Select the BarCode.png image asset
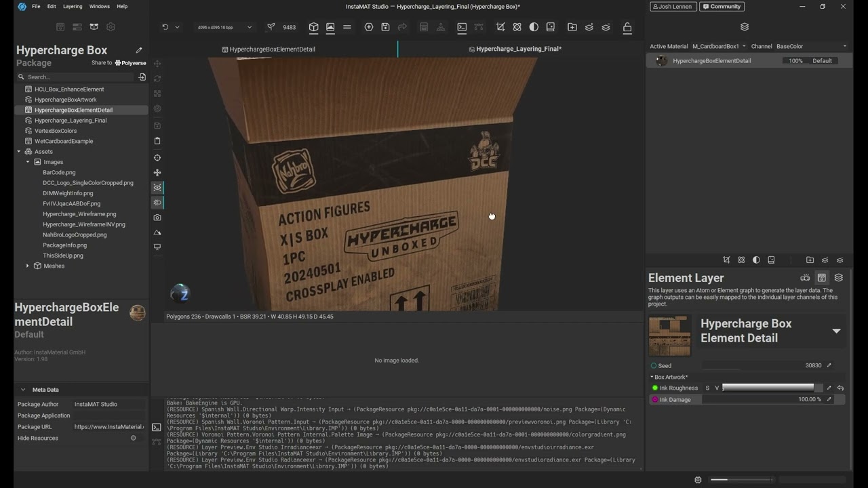Image resolution: width=868 pixels, height=488 pixels. [59, 172]
